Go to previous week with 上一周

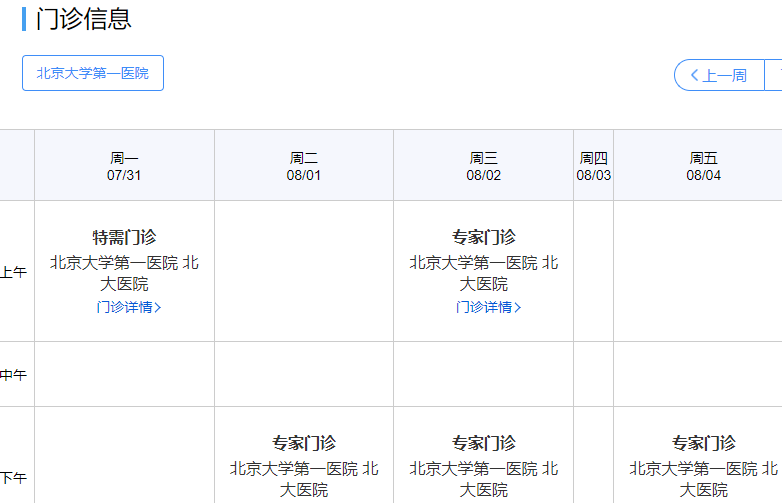(x=719, y=75)
